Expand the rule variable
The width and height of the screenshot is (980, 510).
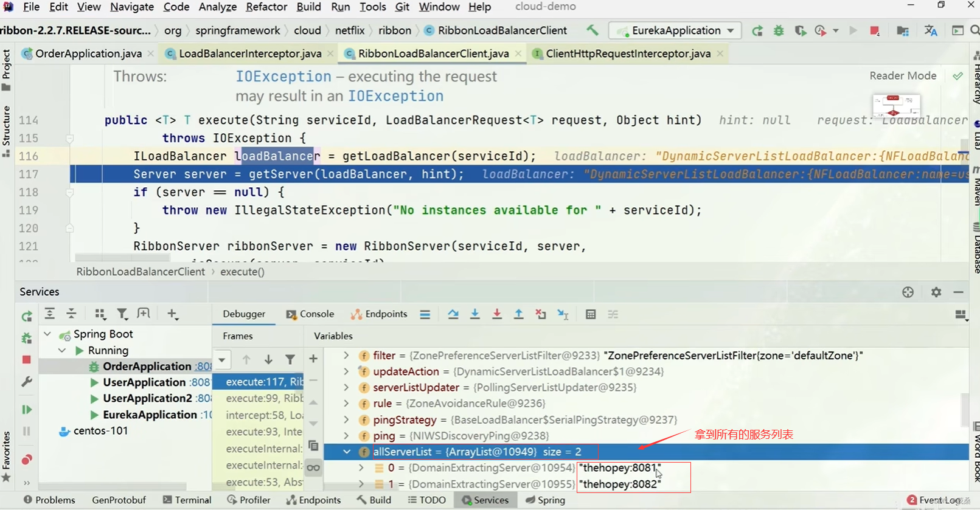pyautogui.click(x=346, y=403)
